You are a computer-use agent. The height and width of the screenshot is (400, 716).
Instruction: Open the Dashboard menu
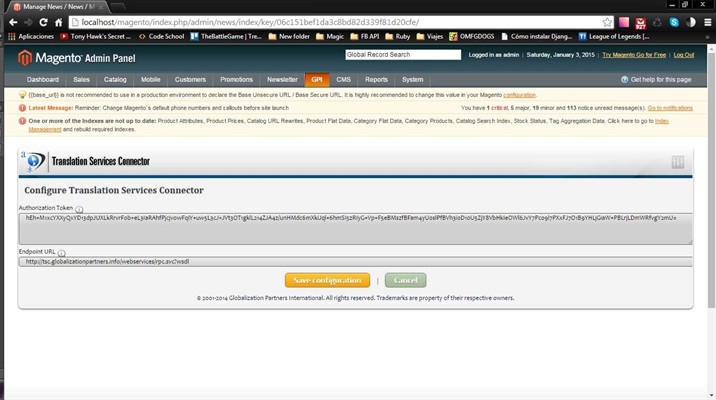[43, 79]
